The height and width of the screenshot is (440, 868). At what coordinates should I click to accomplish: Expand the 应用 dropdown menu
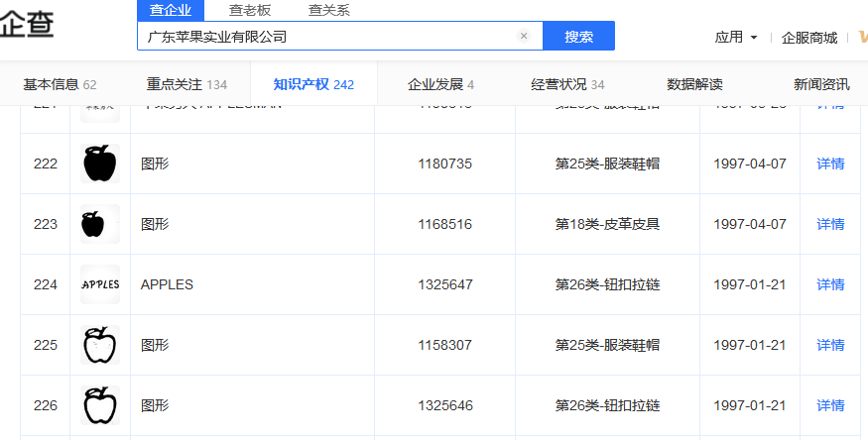coord(736,37)
